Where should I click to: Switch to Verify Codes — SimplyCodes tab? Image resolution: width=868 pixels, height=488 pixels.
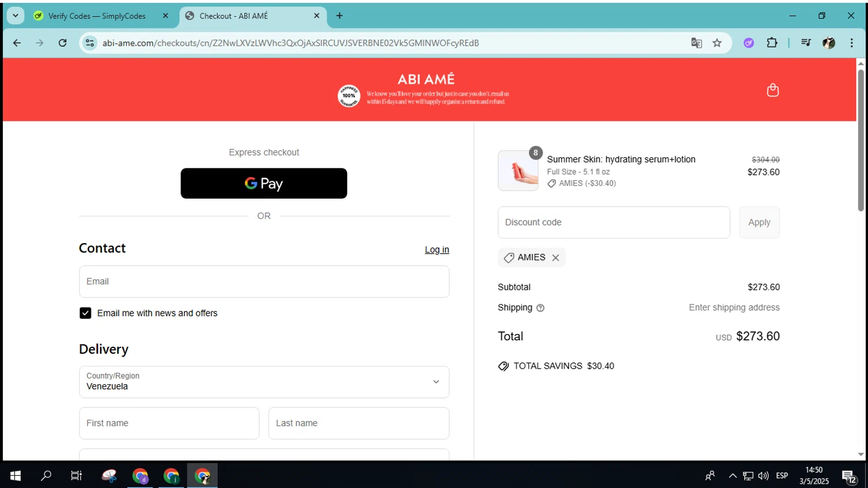[x=97, y=16]
